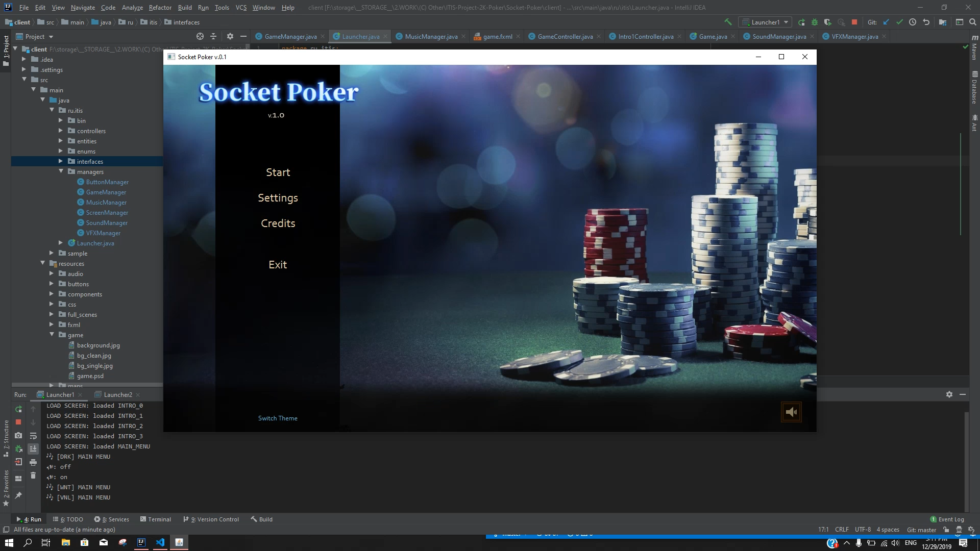Screen dimensions: 980x551
Task: Open the Refactor menu
Action: 160,7
